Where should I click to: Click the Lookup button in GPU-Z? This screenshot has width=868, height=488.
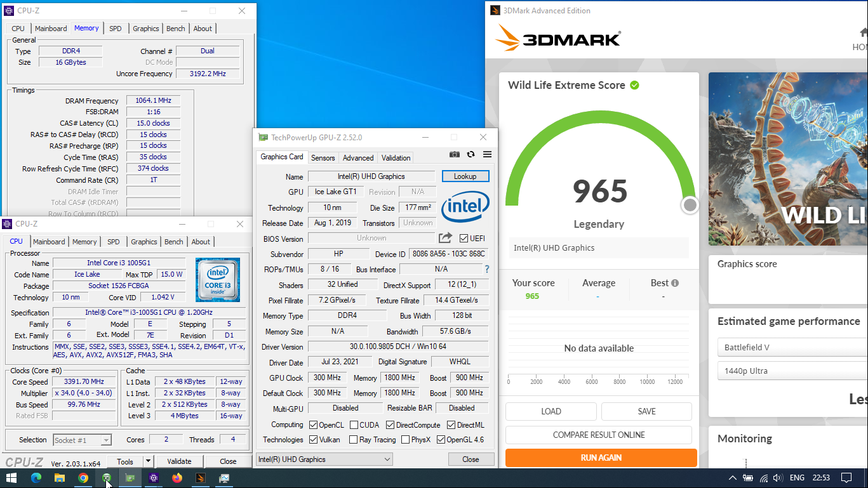pyautogui.click(x=465, y=176)
